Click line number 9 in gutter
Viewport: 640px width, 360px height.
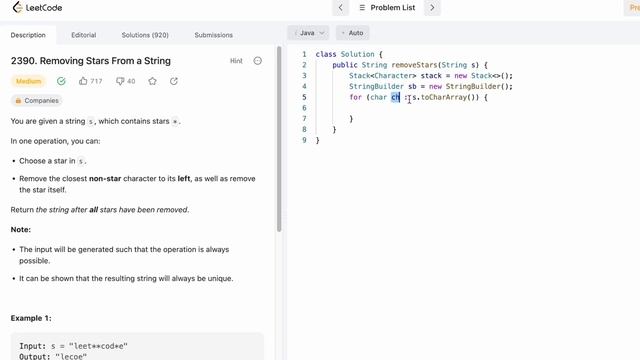click(x=304, y=140)
